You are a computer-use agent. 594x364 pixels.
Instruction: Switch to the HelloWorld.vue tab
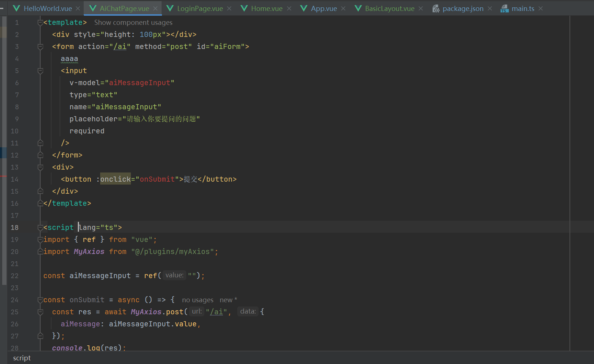click(x=48, y=8)
